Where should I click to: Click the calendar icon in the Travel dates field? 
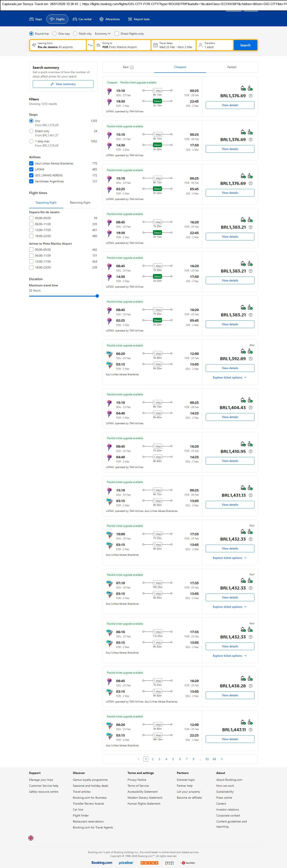(x=155, y=45)
